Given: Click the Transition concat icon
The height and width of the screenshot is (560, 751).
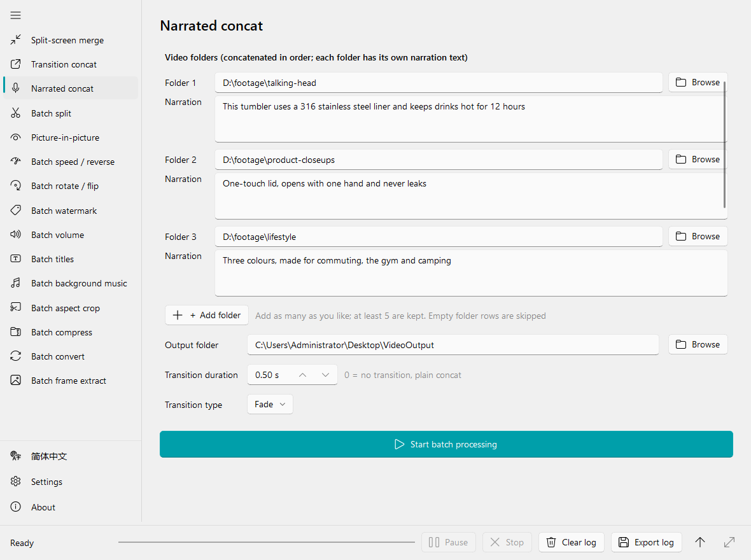Looking at the screenshot, I should [x=15, y=64].
